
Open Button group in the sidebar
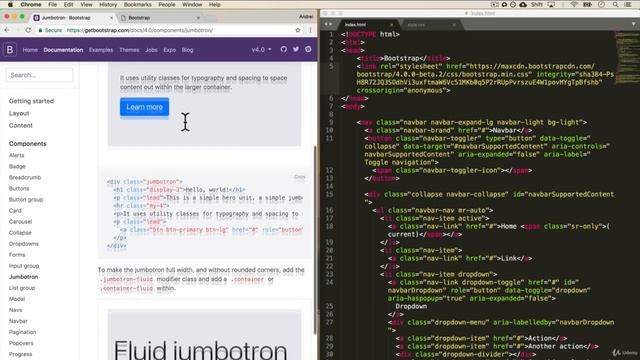[x=26, y=199]
